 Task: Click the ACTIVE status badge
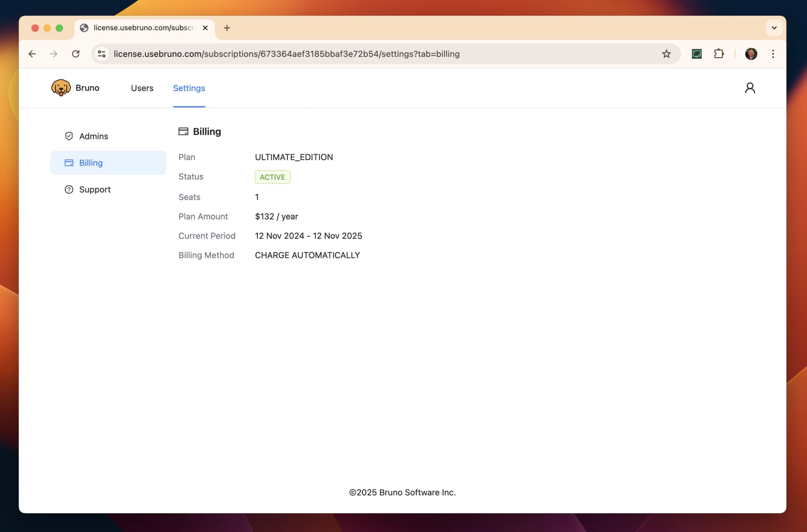coord(272,177)
